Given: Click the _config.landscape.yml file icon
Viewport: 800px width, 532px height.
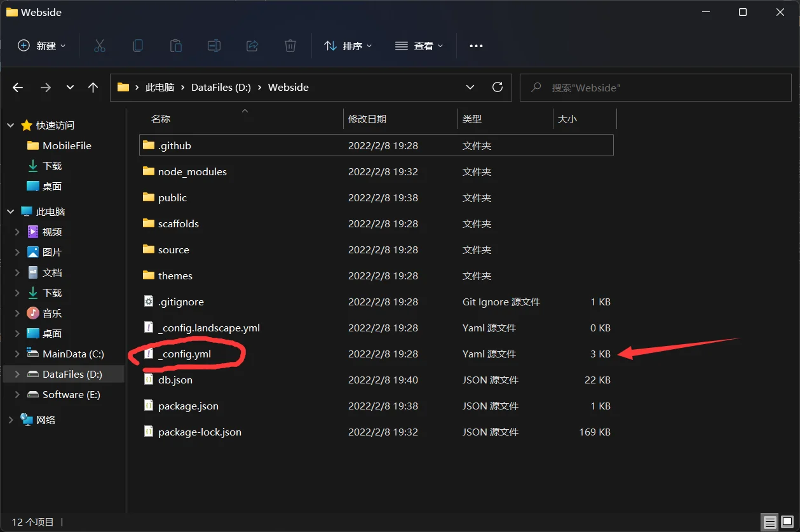Looking at the screenshot, I should [149, 328].
